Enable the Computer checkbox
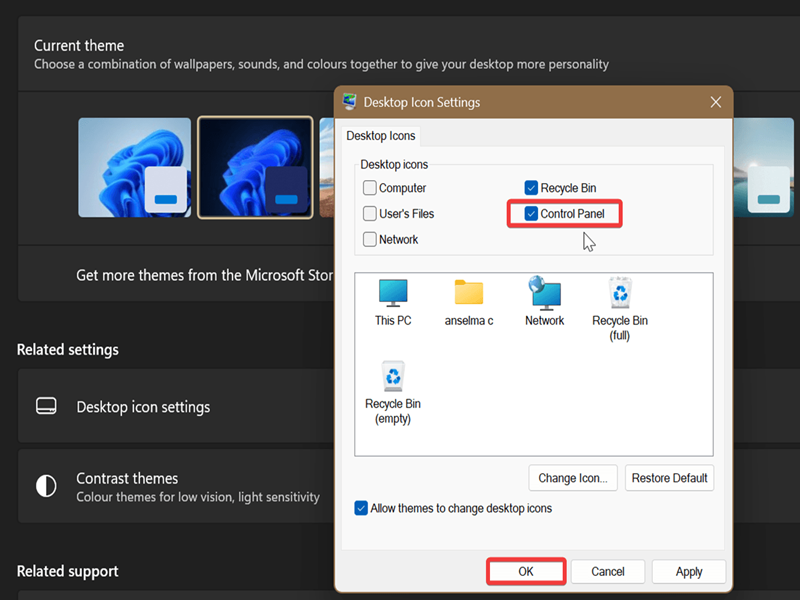 click(369, 188)
